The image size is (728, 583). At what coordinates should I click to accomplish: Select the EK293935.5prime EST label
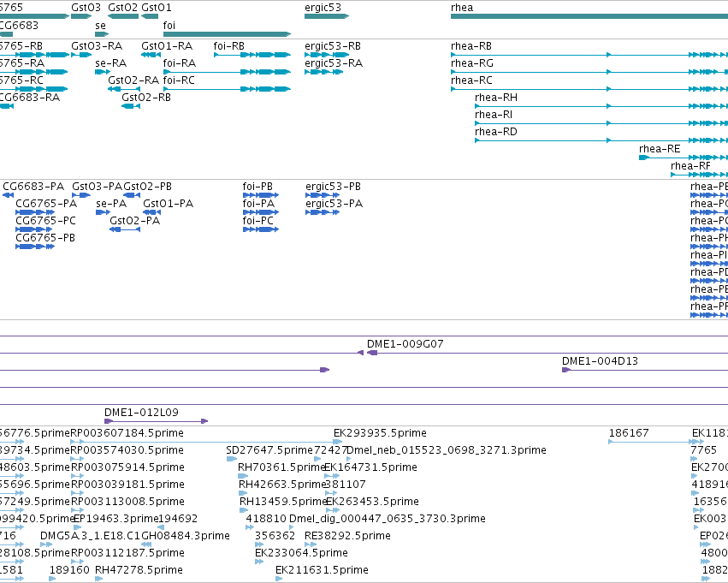point(380,433)
